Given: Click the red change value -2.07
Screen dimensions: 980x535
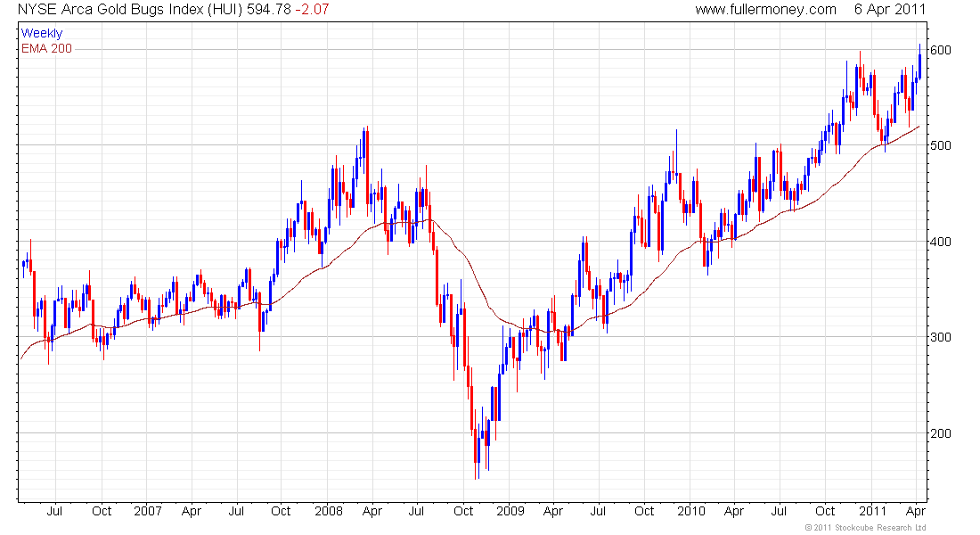Looking at the screenshot, I should (x=312, y=10).
